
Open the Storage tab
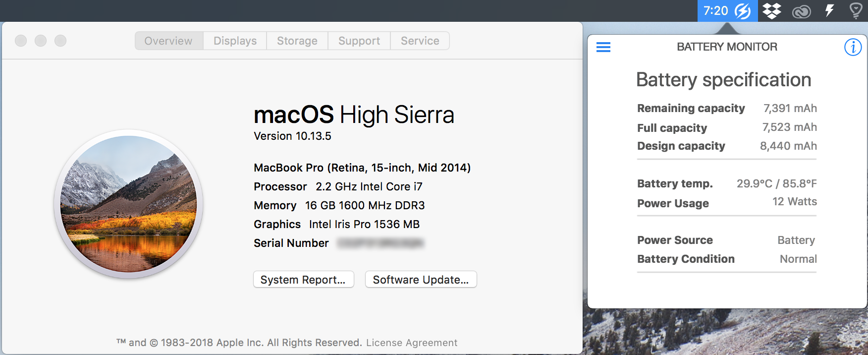pos(297,41)
